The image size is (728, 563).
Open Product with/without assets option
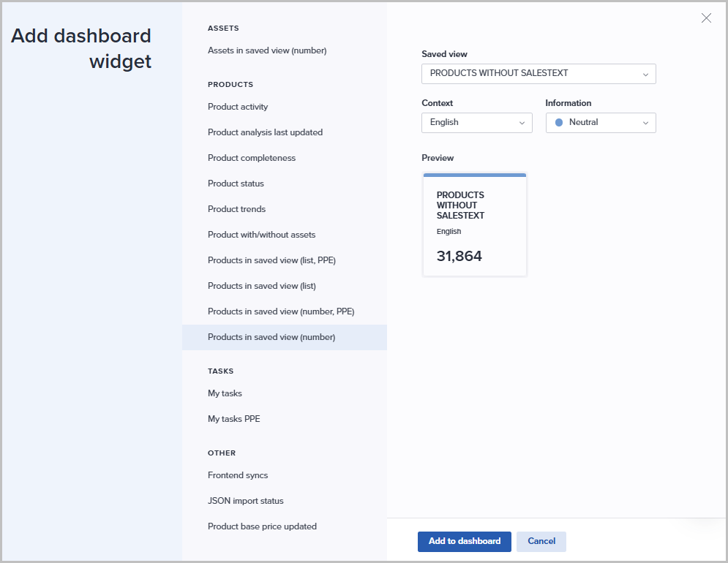coord(261,235)
